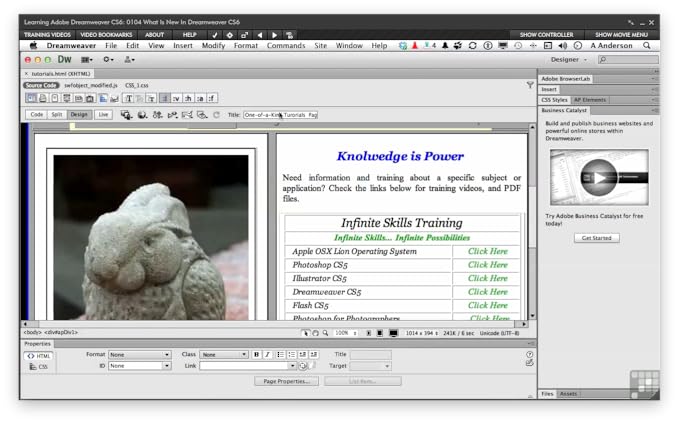Click the Preview in browser globe icon
Viewport: 679px width, 423px height.
[x=142, y=115]
